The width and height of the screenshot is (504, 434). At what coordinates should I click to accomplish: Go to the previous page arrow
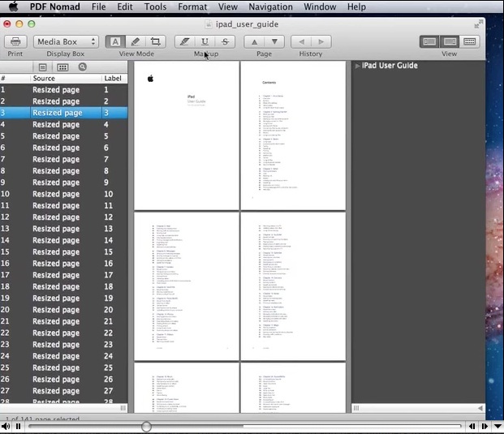pos(255,41)
